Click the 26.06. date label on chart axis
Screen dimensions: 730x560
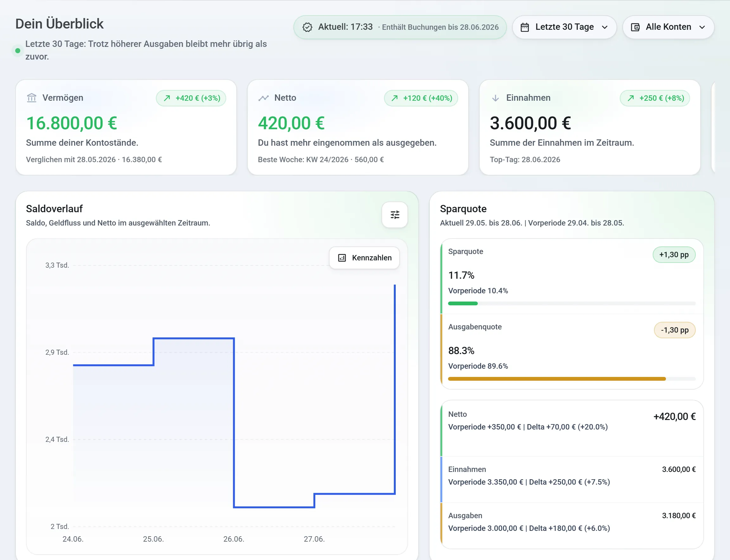pyautogui.click(x=234, y=539)
